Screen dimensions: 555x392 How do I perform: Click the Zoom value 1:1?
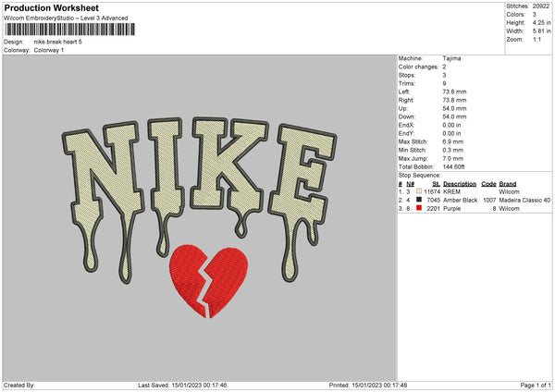point(536,39)
